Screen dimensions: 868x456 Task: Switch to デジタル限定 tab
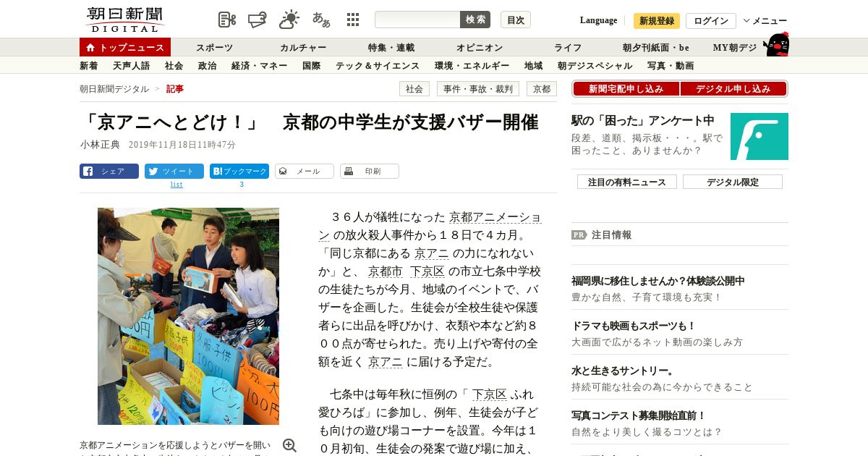[x=733, y=182]
